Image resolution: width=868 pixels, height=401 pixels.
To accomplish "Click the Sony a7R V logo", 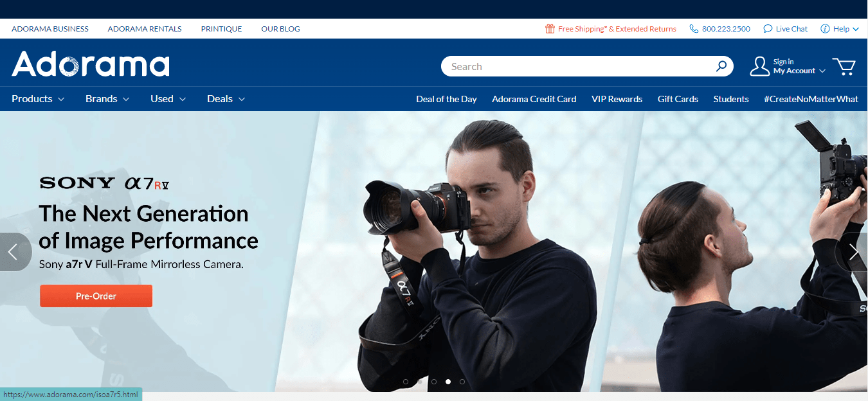I will 104,184.
